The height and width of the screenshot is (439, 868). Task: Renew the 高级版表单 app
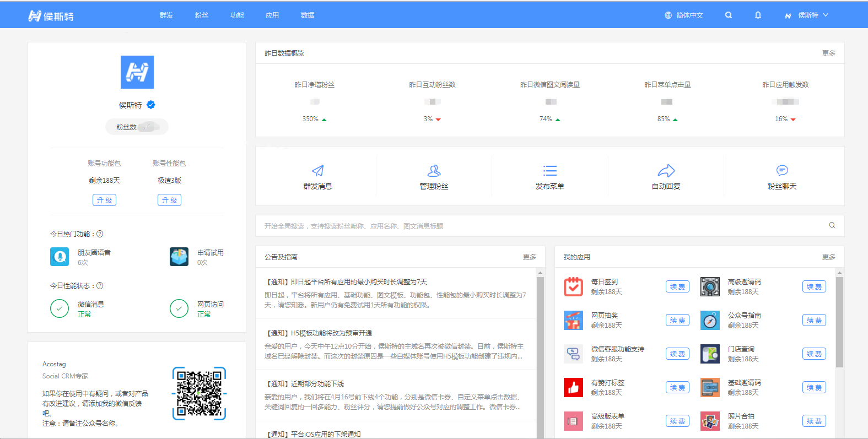tap(677, 421)
